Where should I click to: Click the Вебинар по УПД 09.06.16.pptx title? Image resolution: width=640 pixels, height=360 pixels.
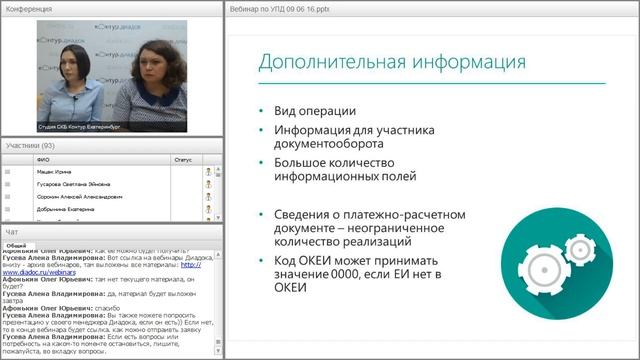(279, 9)
